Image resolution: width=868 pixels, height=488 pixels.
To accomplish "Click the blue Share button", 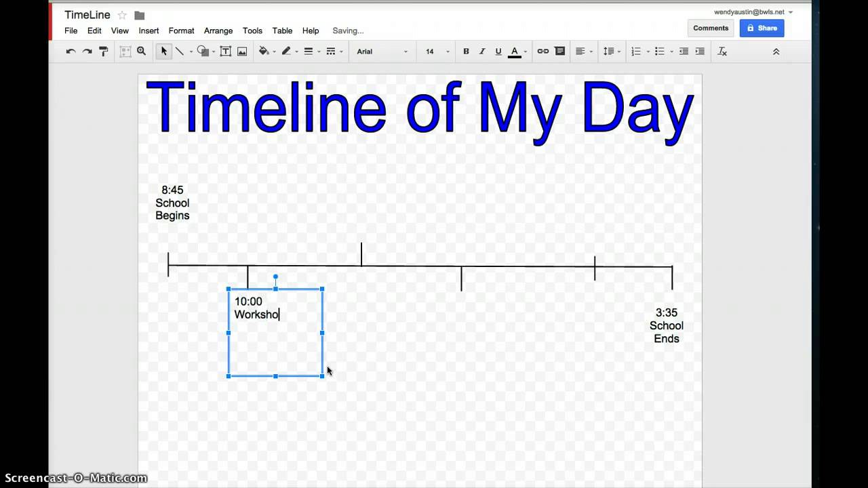I will point(762,28).
